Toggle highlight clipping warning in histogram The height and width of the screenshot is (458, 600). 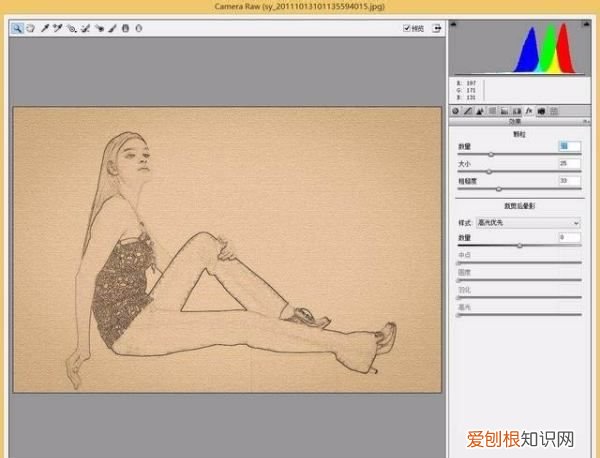coord(586,25)
